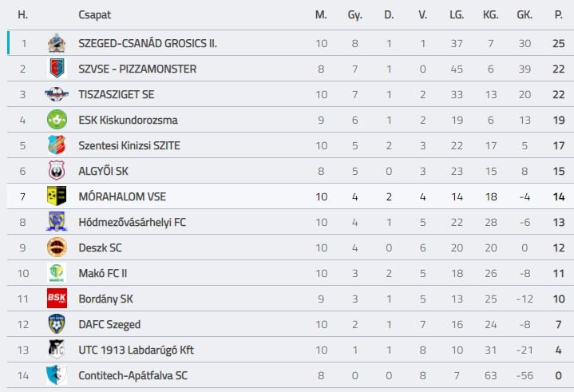Click the ESK Kiskundorozsma green logo
The height and width of the screenshot is (392, 574).
tap(56, 120)
